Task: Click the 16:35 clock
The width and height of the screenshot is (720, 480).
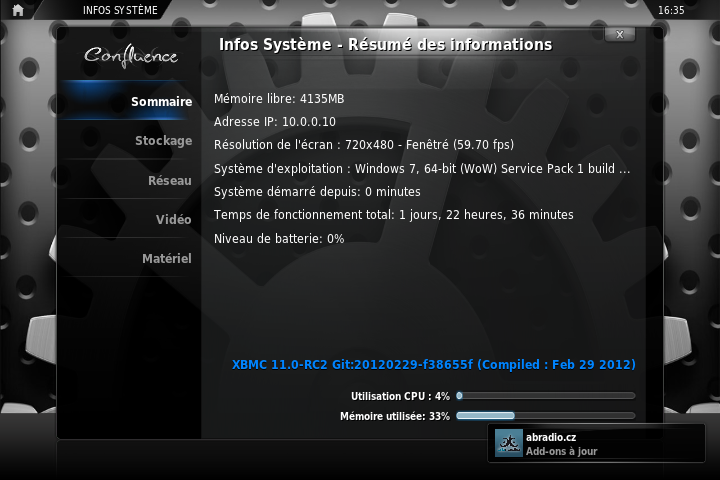Action: click(x=671, y=10)
